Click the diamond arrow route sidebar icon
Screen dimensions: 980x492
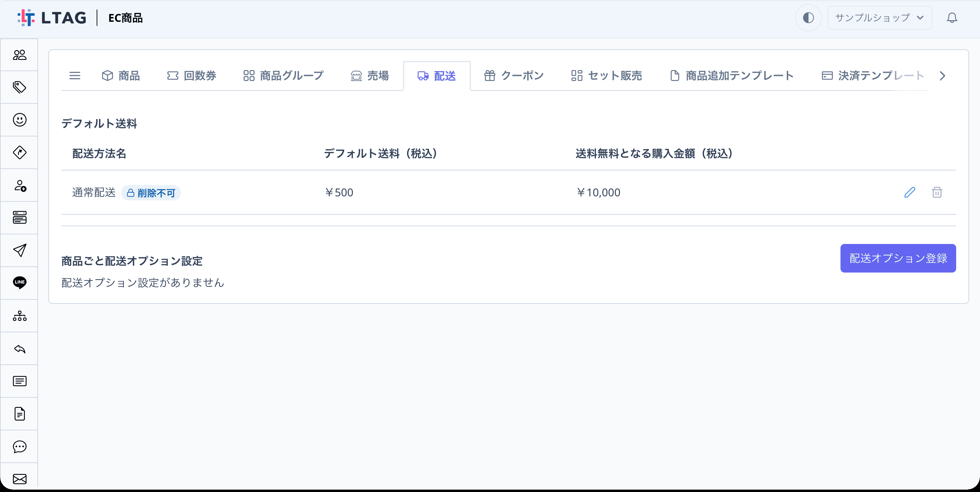click(x=19, y=152)
